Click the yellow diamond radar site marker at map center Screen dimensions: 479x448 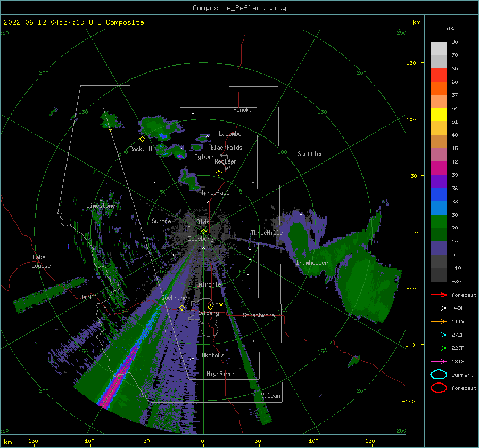pos(203,232)
